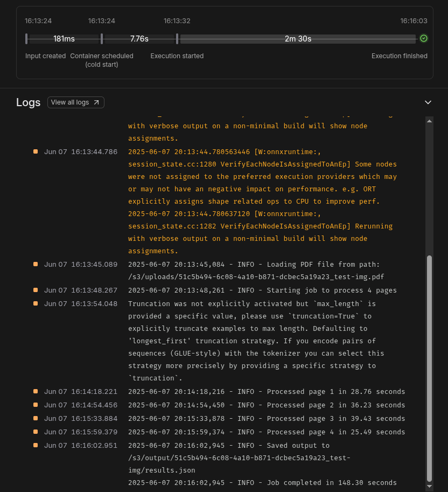
Task: Select the orange marker beside 16:16:02.951 entry
Action: pos(36,445)
